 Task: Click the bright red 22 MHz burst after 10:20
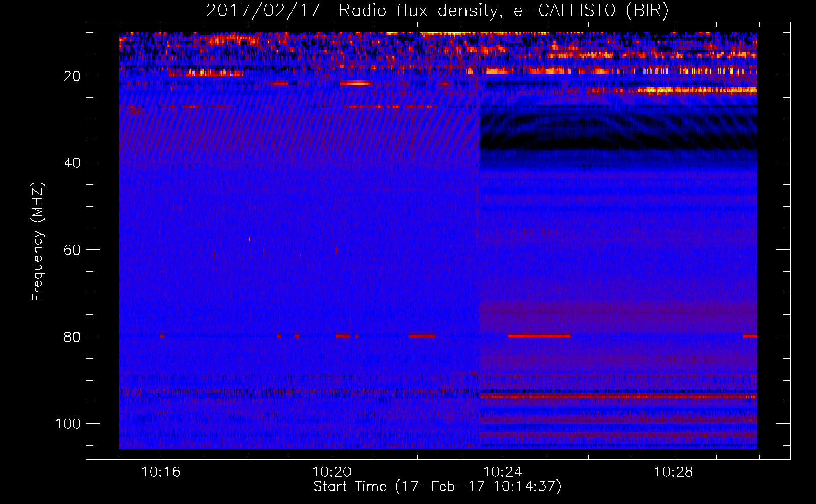356,83
